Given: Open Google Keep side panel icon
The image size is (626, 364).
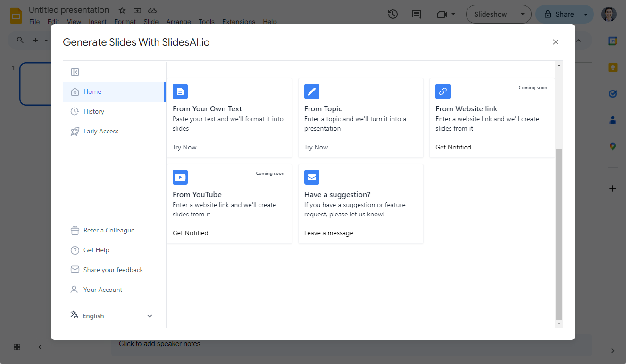Looking at the screenshot, I should coord(613,67).
